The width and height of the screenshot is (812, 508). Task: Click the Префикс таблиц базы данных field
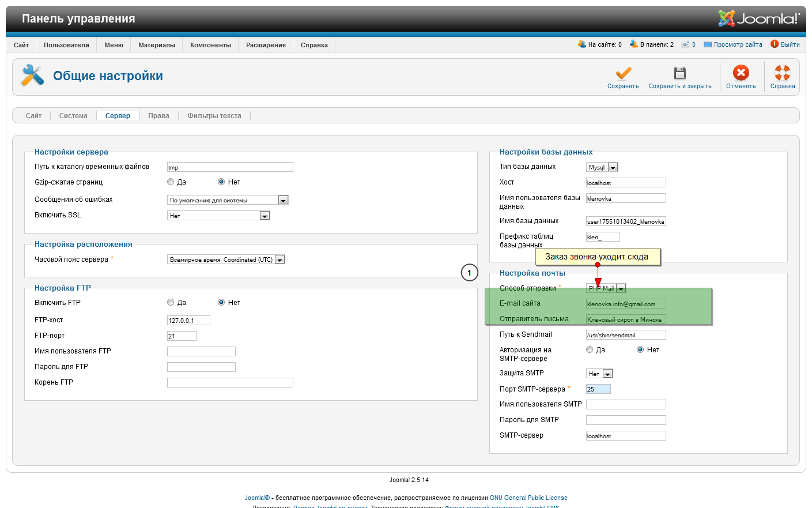coord(603,237)
